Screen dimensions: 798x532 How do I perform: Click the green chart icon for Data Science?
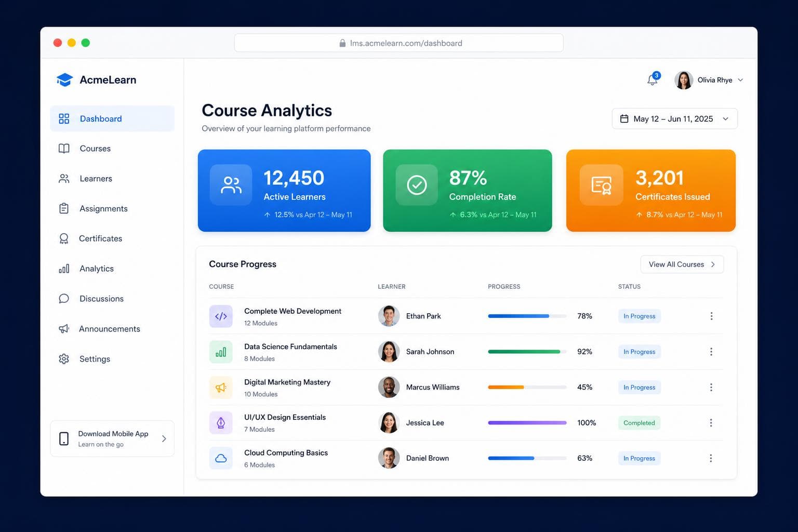(x=221, y=352)
